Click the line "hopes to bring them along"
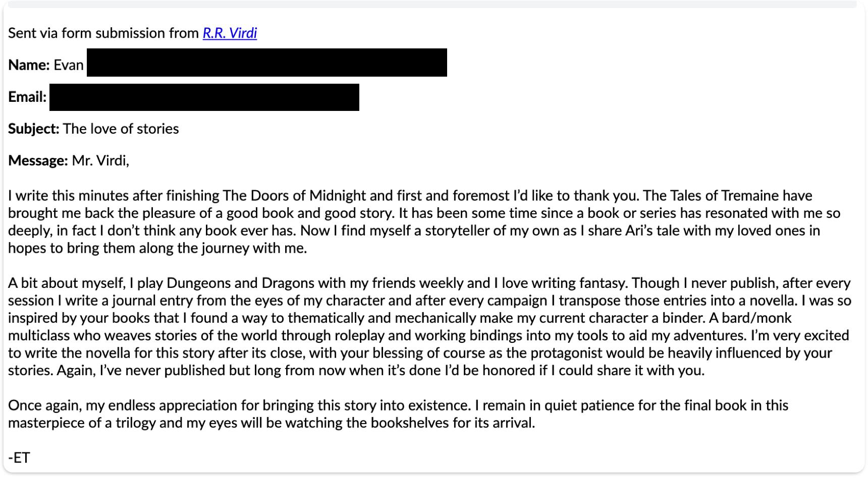 click(157, 248)
